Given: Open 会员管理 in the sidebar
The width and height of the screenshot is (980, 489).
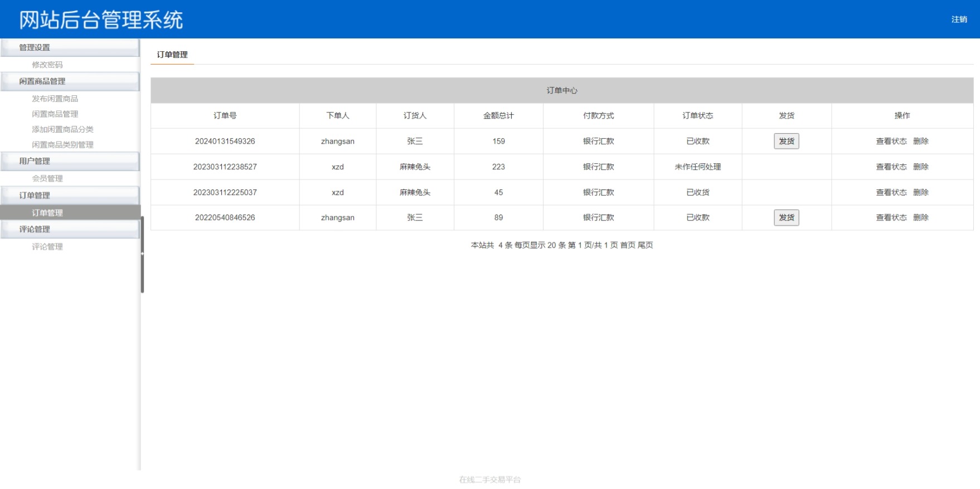Looking at the screenshot, I should [x=47, y=179].
